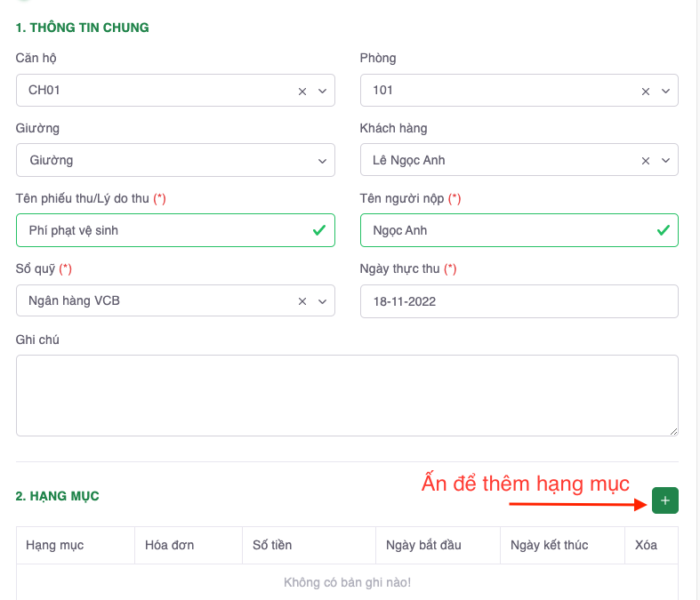This screenshot has height=600, width=700.
Task: Click the Ghi chú textarea resize handle
Action: point(672,430)
